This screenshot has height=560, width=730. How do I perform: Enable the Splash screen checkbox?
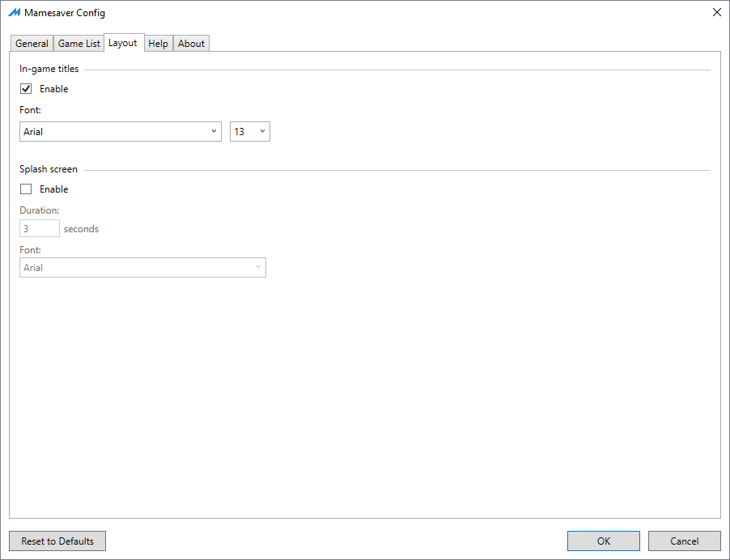click(26, 189)
